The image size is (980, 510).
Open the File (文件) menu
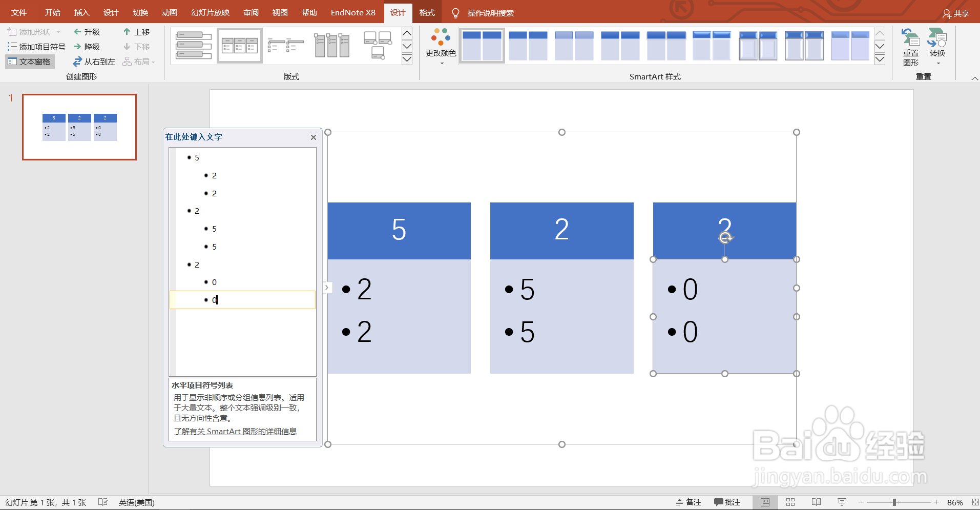tap(18, 12)
